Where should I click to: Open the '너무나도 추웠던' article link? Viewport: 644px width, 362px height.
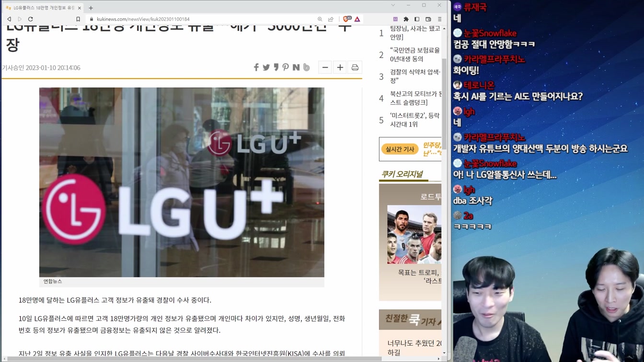coord(414,348)
